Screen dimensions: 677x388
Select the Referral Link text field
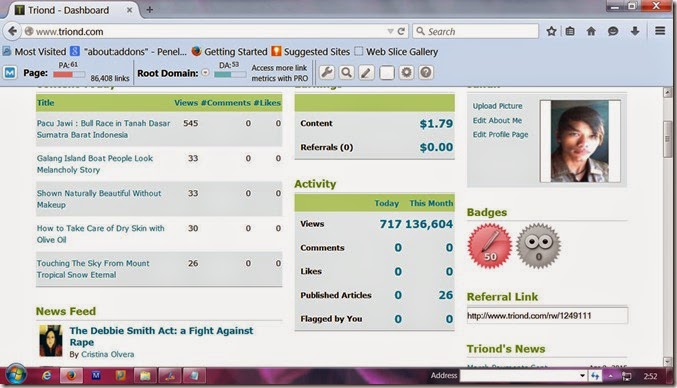[x=547, y=315]
